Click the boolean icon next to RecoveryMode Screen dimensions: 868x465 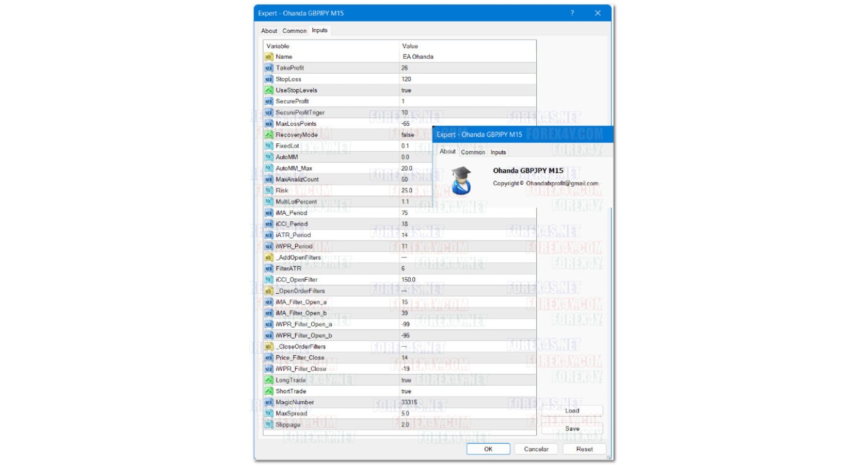click(268, 135)
